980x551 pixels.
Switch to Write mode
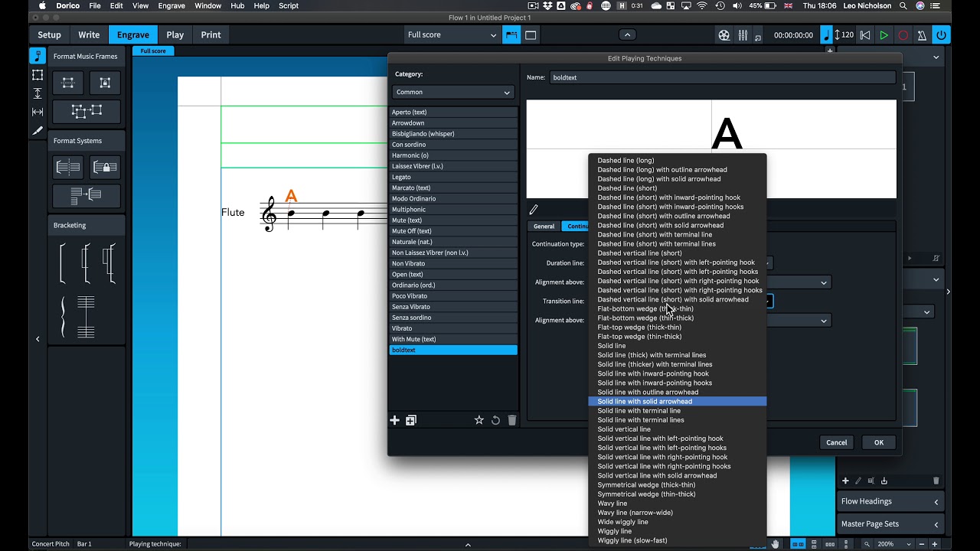[x=89, y=35]
